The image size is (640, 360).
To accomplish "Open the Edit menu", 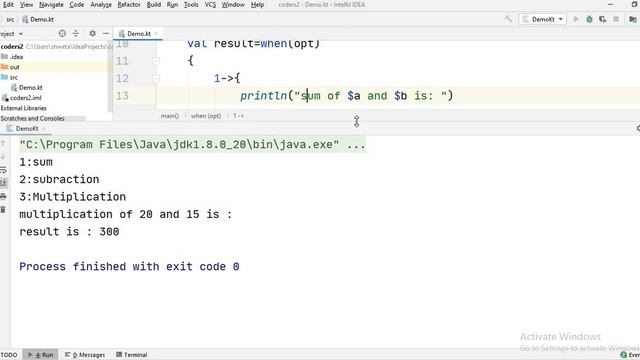I will [8, 4].
